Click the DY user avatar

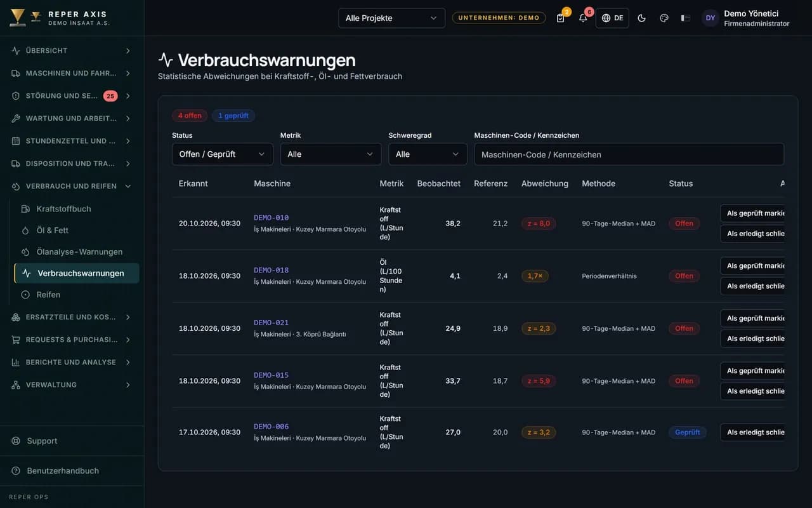click(710, 18)
